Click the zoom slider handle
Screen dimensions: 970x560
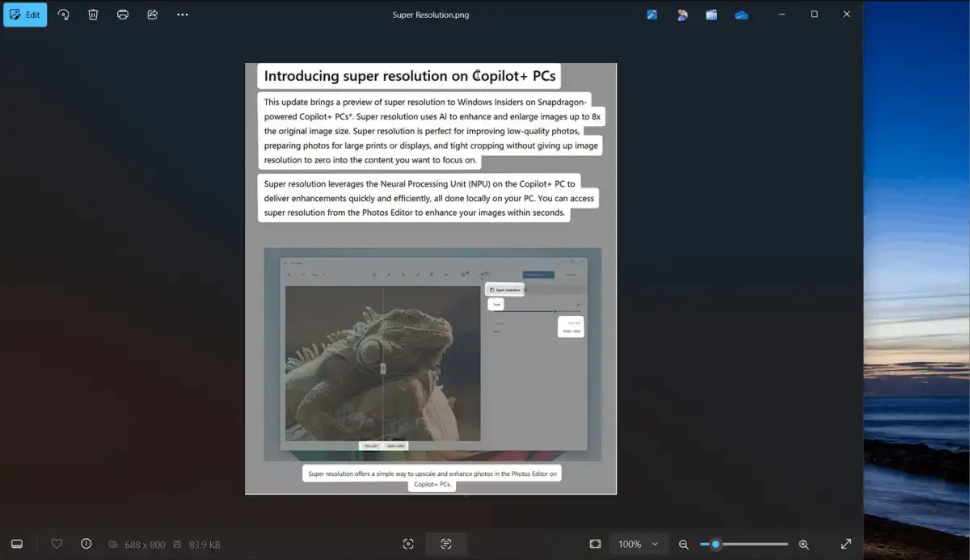pyautogui.click(x=715, y=545)
